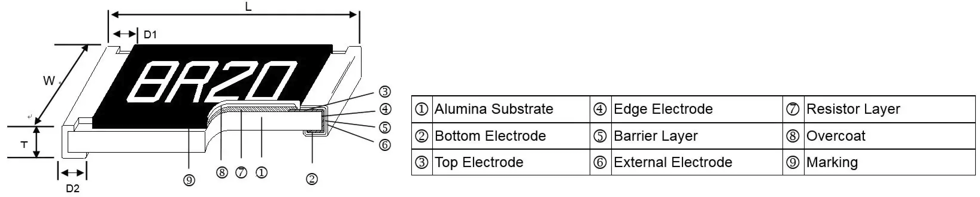Click circled number 4 callout beside diagram
This screenshot has width=980, height=197.
[385, 110]
